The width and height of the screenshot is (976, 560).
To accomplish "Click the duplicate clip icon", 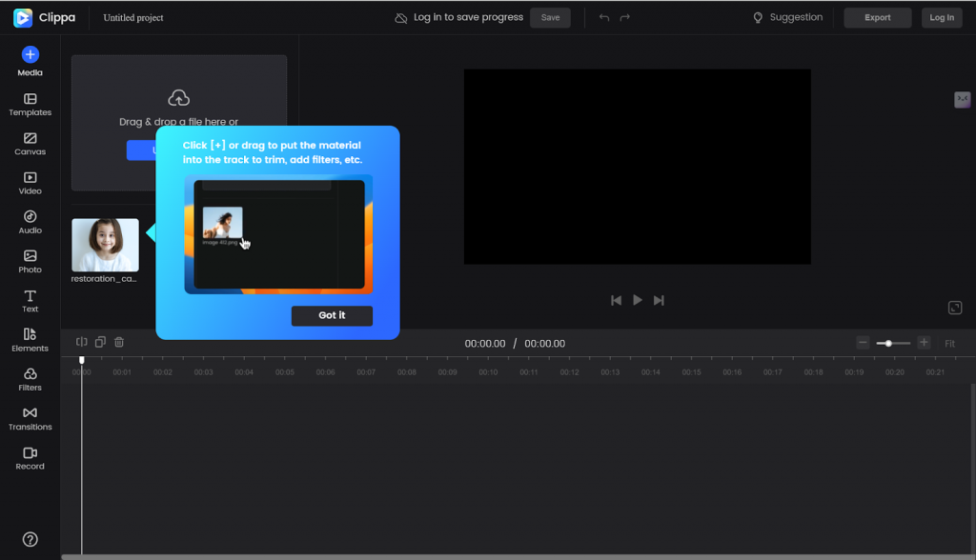I will 100,342.
